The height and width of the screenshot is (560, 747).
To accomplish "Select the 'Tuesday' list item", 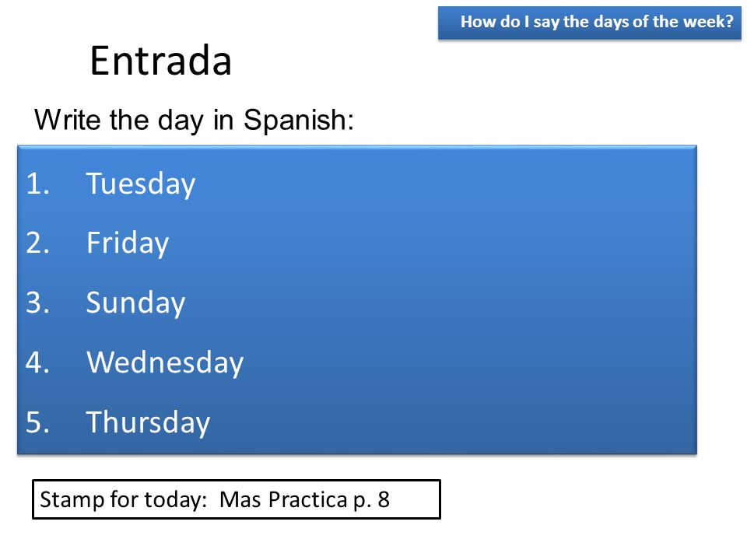I will pos(141,184).
